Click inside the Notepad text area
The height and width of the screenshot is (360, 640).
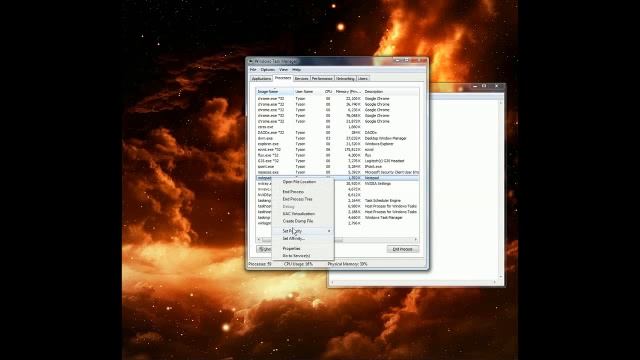pos(463,188)
